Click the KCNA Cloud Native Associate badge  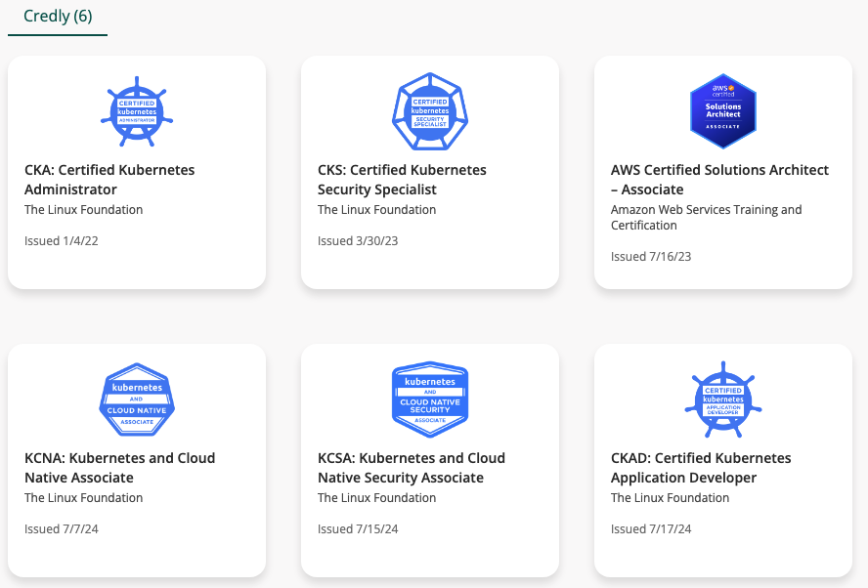click(137, 399)
